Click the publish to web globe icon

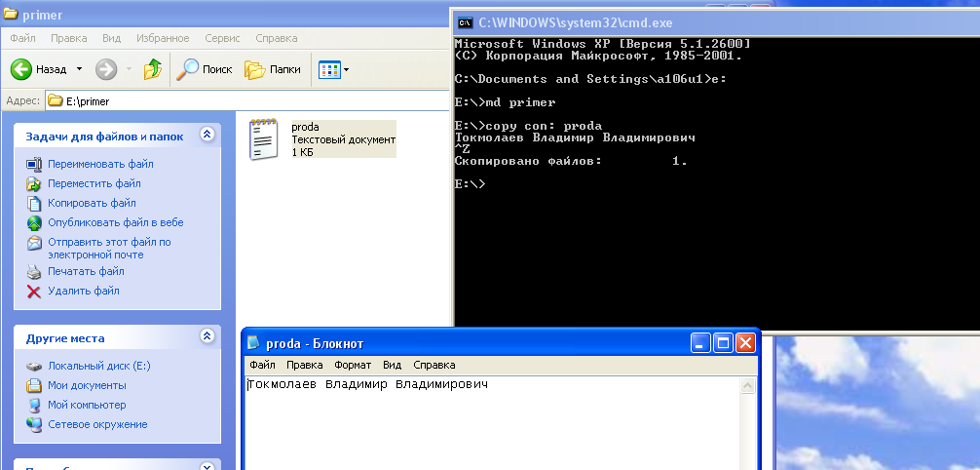pyautogui.click(x=34, y=222)
